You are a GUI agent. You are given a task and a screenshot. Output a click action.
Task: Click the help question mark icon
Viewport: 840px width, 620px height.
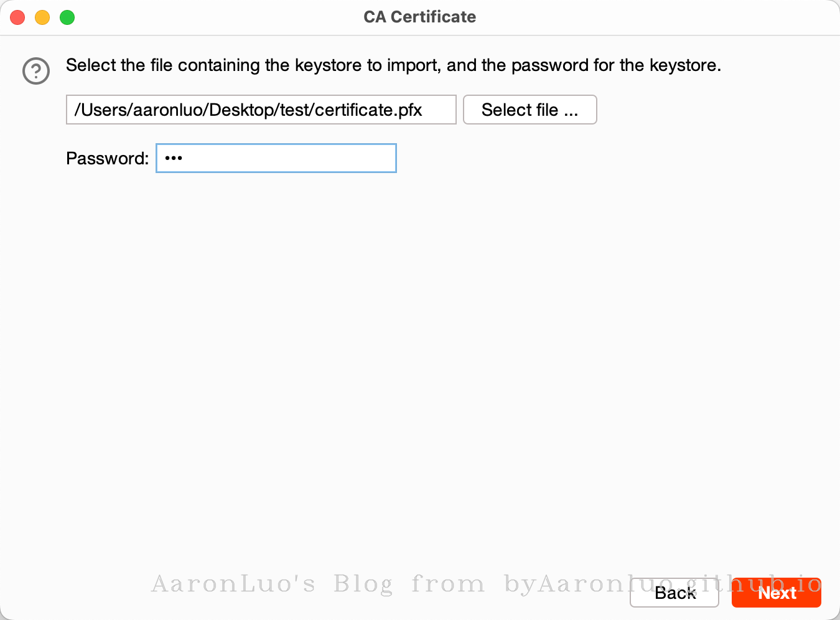(36, 71)
